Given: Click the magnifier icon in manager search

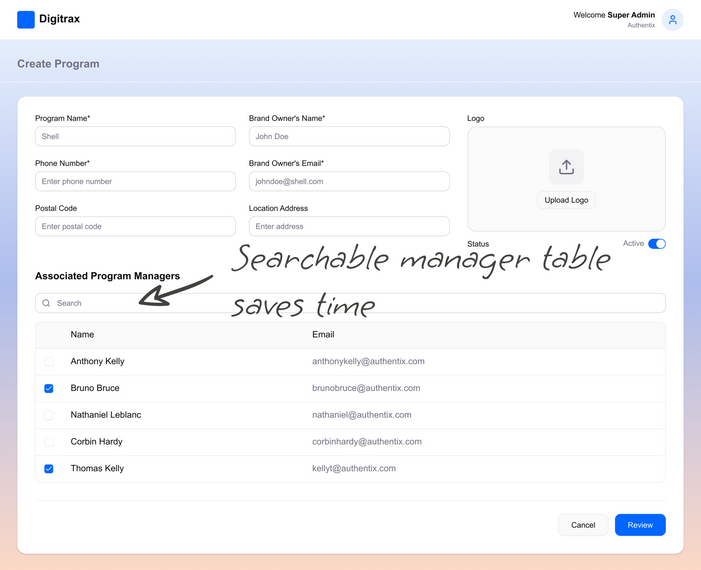Looking at the screenshot, I should [x=46, y=303].
